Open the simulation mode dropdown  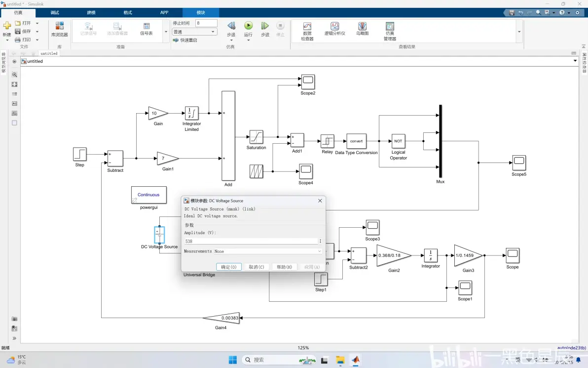pos(194,32)
